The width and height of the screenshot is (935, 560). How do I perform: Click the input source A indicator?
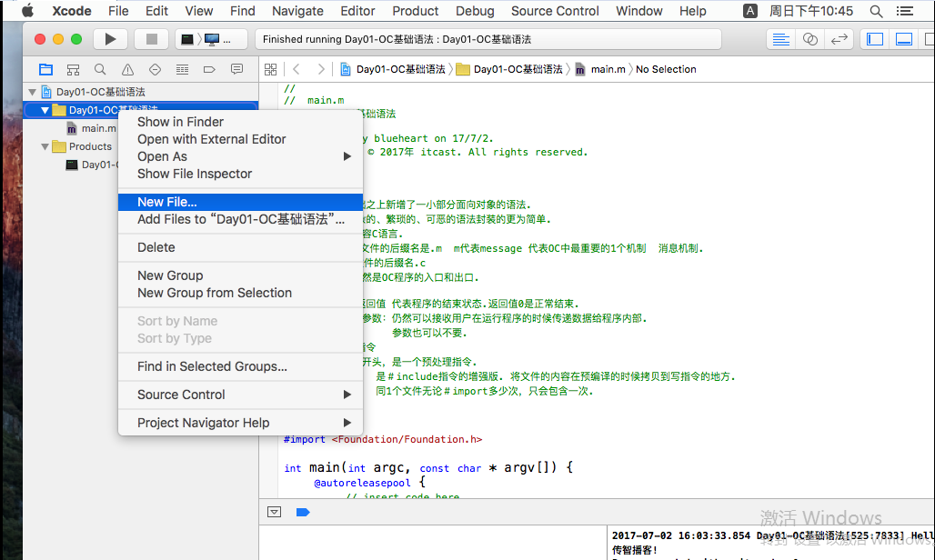point(750,11)
